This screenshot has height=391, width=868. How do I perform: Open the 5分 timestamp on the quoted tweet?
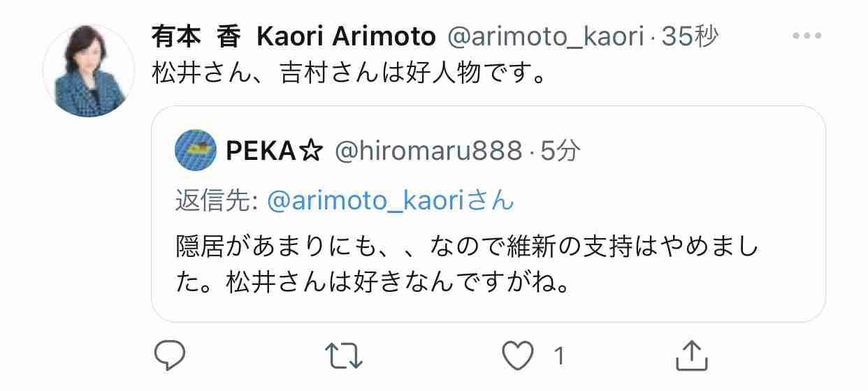pos(560,150)
